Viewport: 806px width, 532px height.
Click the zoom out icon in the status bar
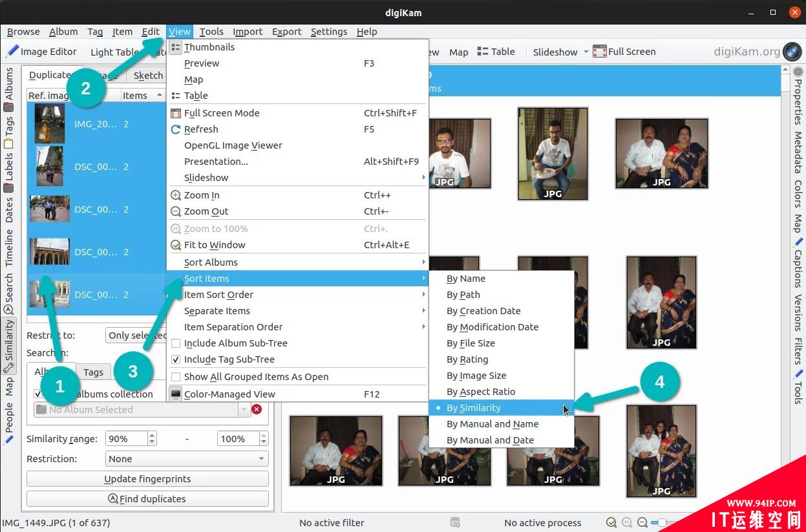pos(642,522)
